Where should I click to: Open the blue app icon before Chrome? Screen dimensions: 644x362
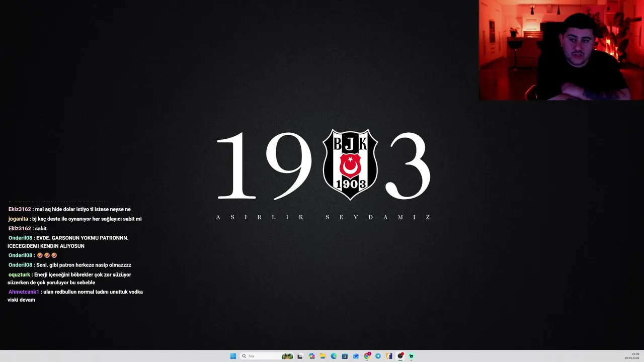[x=356, y=356]
